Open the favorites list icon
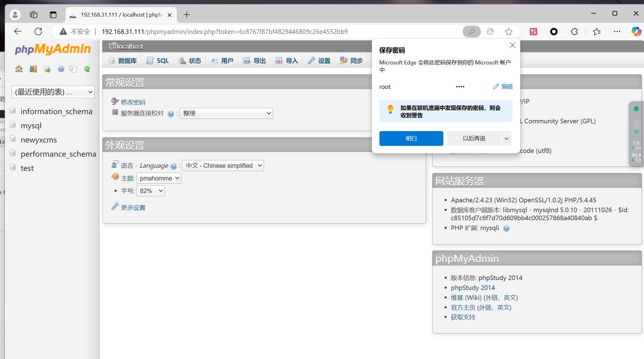The height and width of the screenshot is (359, 644). pyautogui.click(x=596, y=31)
